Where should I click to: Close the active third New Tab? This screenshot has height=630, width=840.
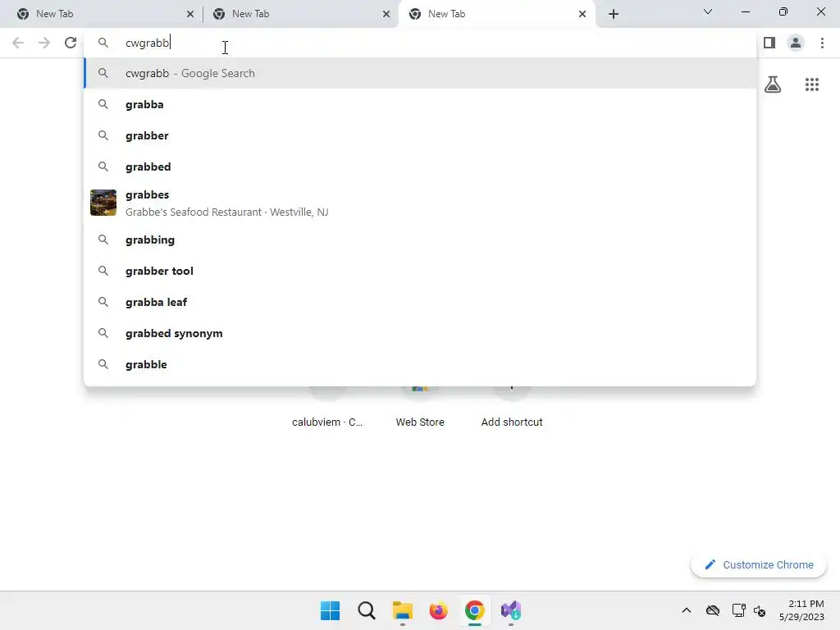point(582,14)
